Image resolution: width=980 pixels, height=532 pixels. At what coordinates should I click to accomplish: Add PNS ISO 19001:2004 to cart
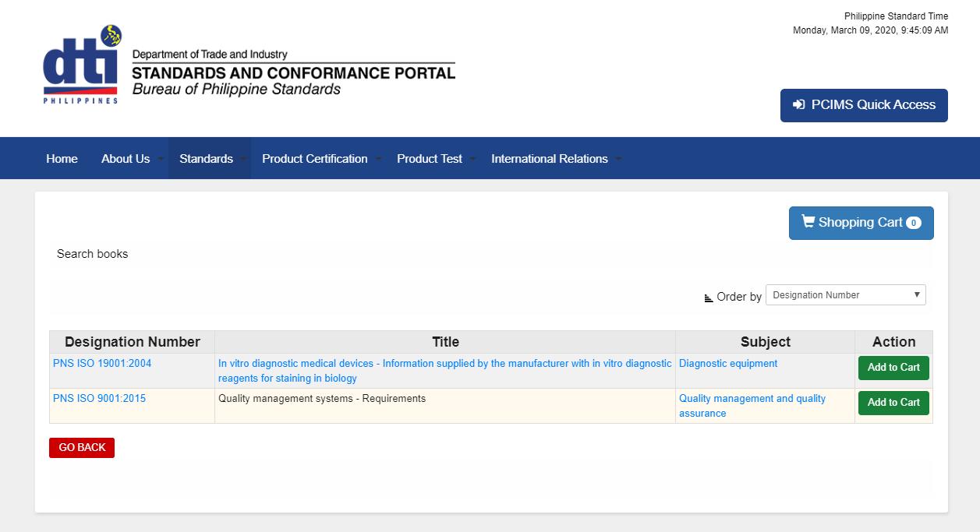(893, 368)
